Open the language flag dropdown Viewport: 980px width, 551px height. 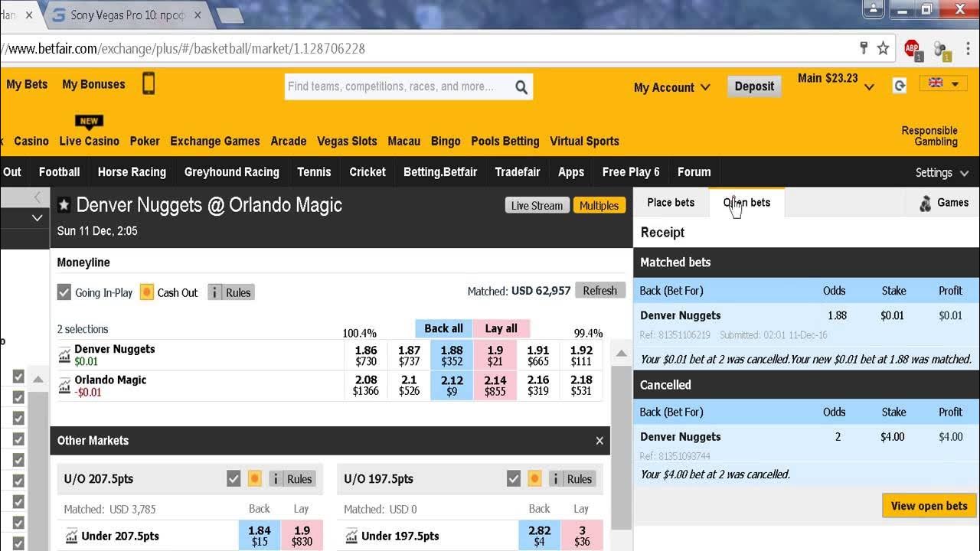pos(943,83)
